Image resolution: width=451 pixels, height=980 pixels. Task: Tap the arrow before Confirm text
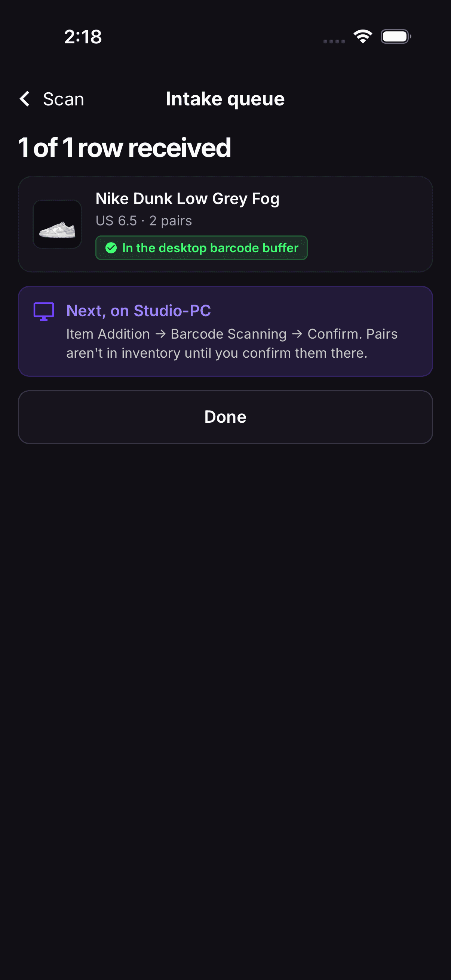(x=297, y=334)
